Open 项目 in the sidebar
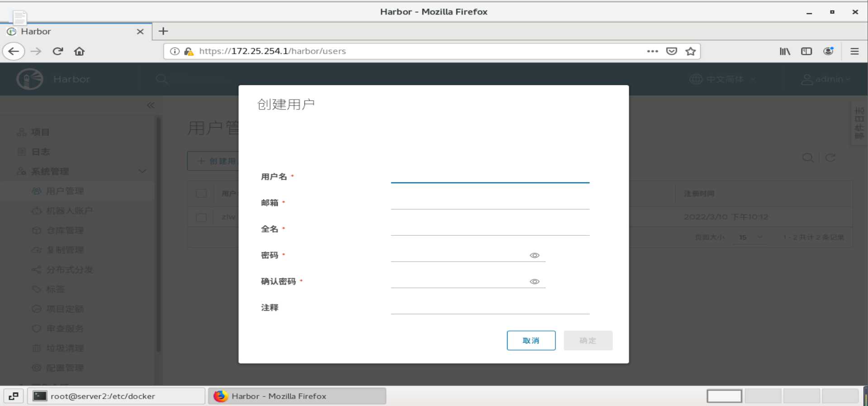This screenshot has height=406, width=868. click(40, 132)
